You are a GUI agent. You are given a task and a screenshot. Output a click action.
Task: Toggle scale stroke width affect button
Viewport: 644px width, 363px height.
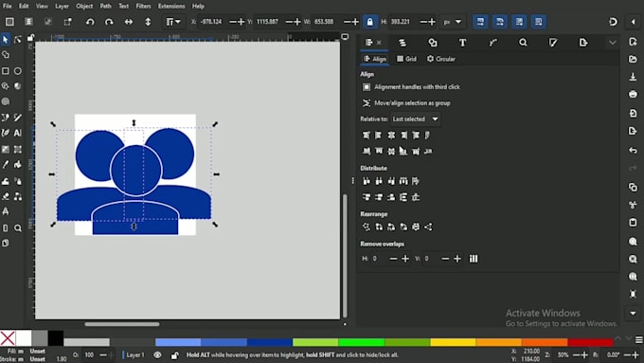click(480, 22)
